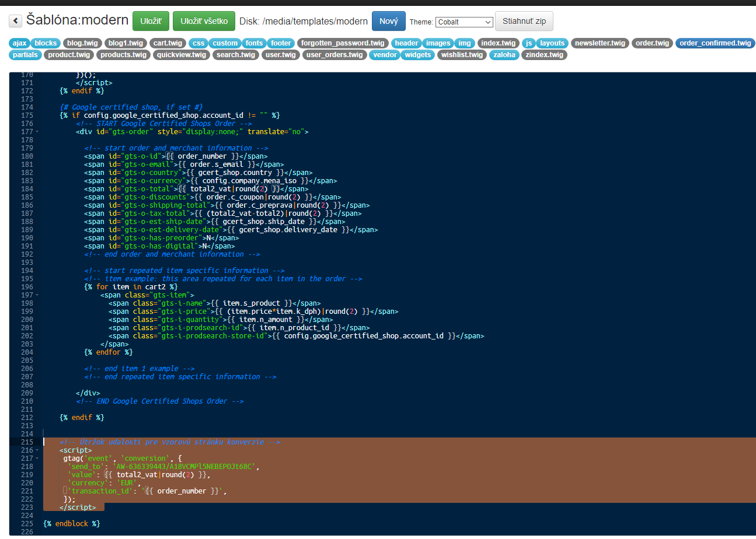Click the END Google Certified Shops Order comment
Screen dimensions: 756x539
coord(159,401)
